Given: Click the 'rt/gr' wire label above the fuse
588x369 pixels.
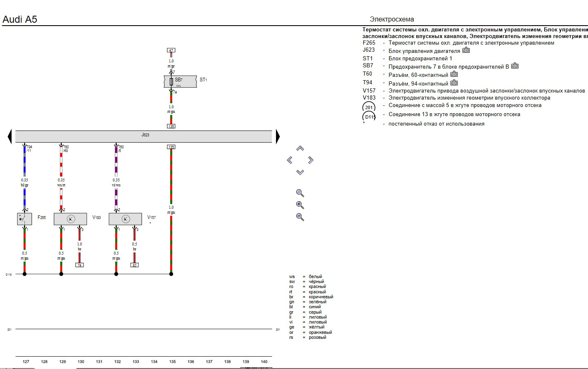Looking at the screenshot, I should [x=171, y=66].
